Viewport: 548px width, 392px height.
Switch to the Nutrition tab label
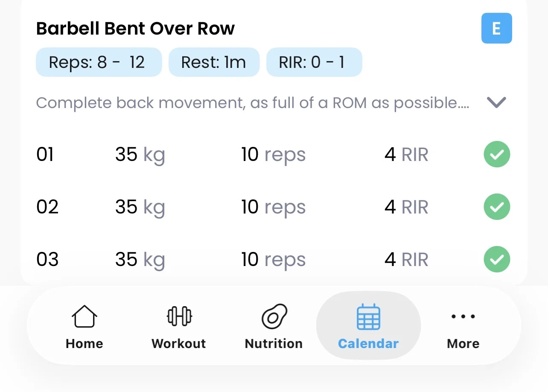click(274, 344)
